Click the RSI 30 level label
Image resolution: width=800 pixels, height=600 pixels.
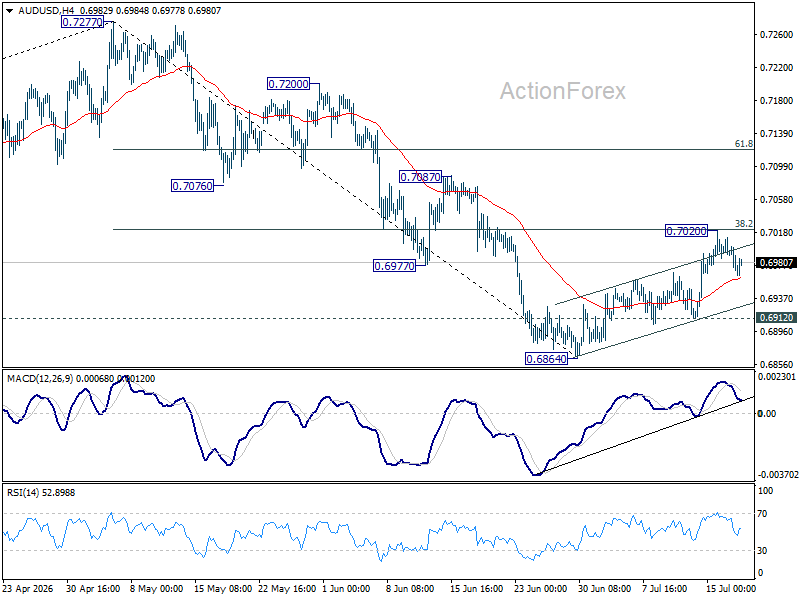[x=763, y=551]
